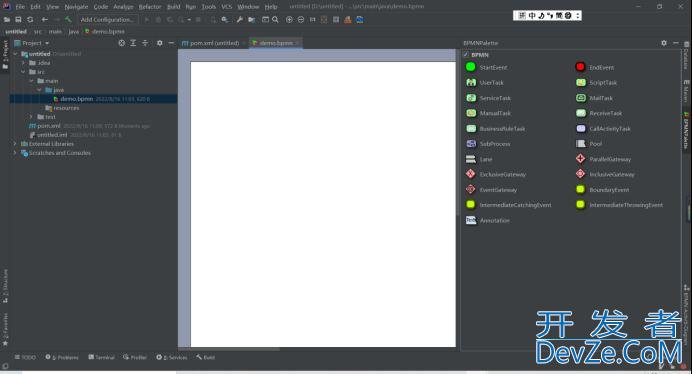Pick the EndEvent element in palette
The height and width of the screenshot is (374, 692).
[594, 67]
